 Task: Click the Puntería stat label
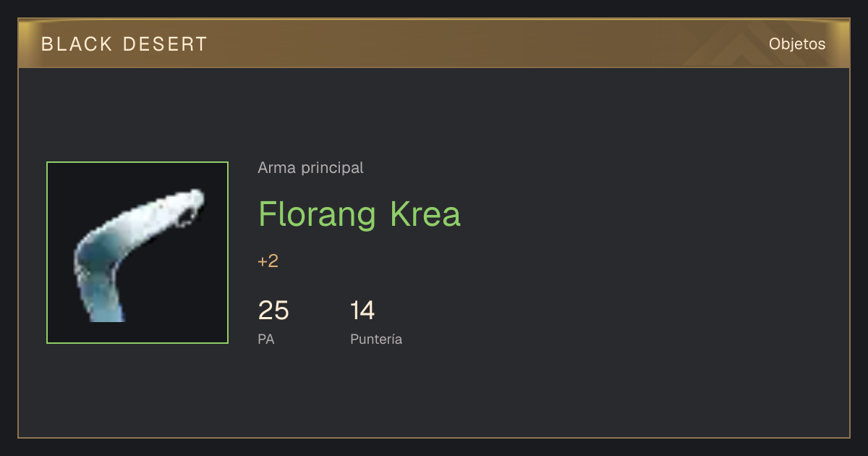pos(376,339)
